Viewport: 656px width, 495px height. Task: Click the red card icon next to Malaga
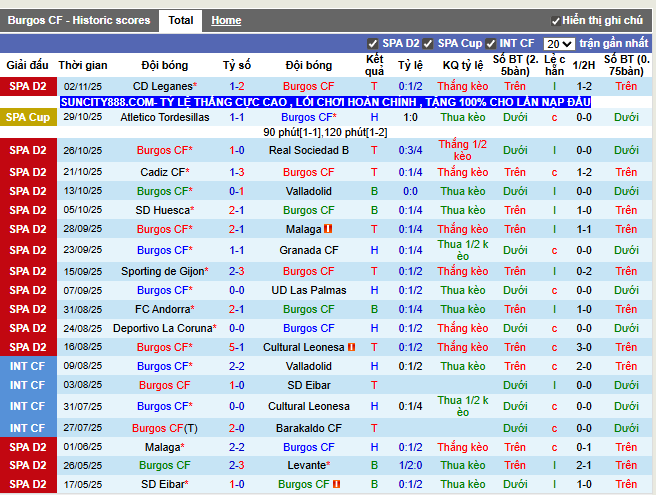328,229
